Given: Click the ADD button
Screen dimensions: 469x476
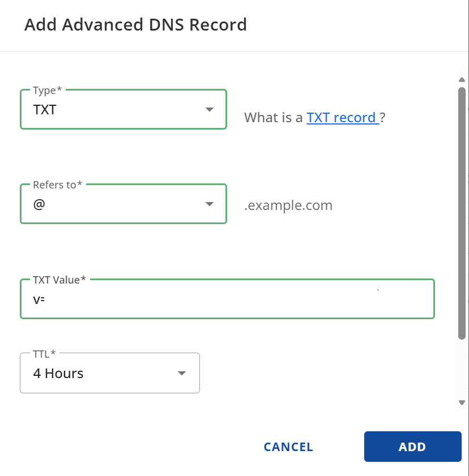Looking at the screenshot, I should (x=412, y=447).
